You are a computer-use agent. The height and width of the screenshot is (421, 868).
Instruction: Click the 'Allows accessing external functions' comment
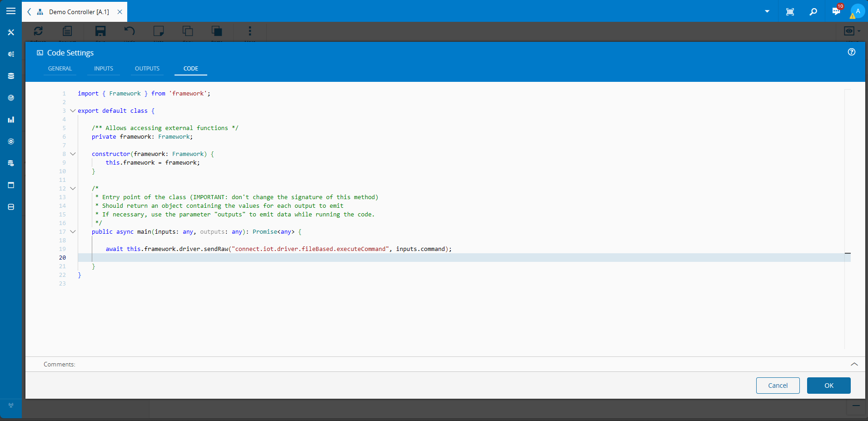point(165,128)
